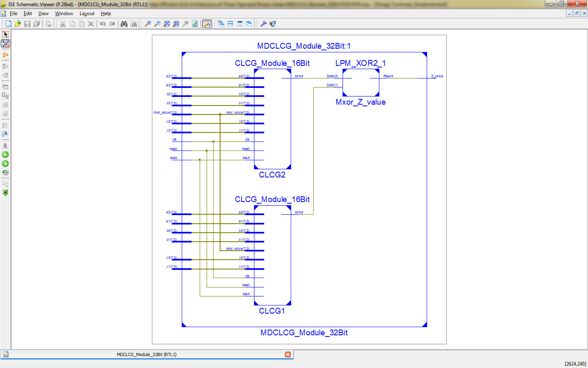Tile windows vertically via toolbar icon
This screenshot has height=368, width=588.
tap(240, 24)
